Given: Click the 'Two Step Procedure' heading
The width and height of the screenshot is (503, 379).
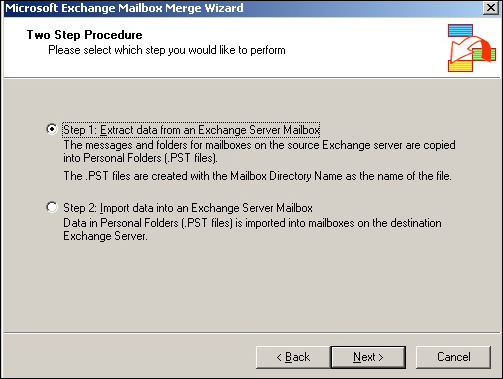Looking at the screenshot, I should coord(84,35).
